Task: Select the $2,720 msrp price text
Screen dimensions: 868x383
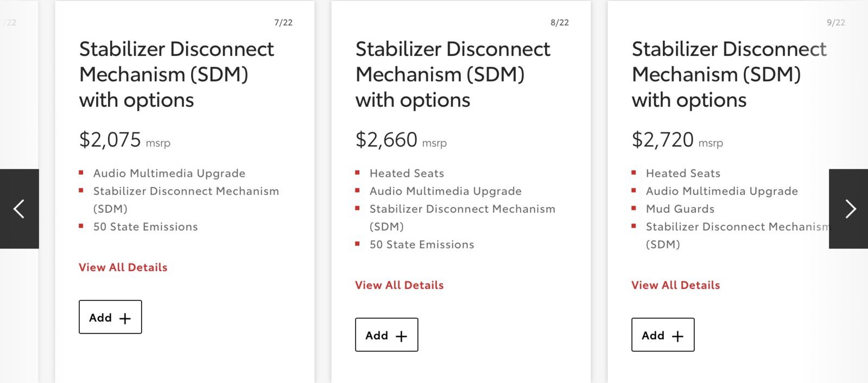Action: coord(677,140)
